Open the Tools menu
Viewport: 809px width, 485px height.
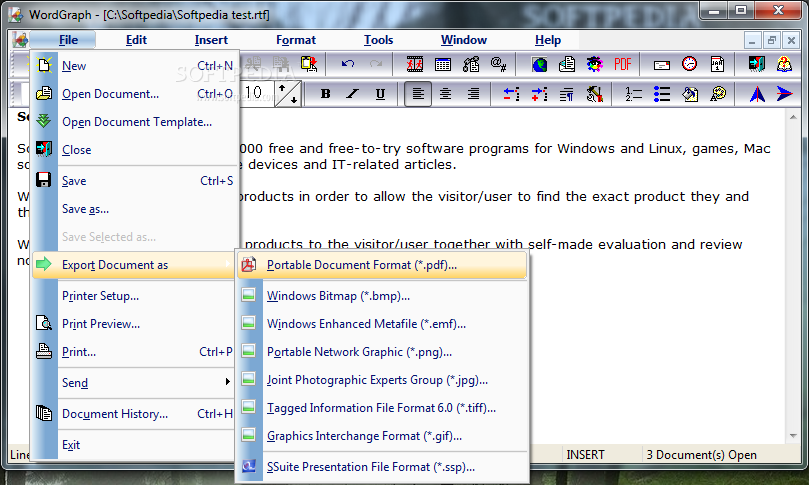378,40
